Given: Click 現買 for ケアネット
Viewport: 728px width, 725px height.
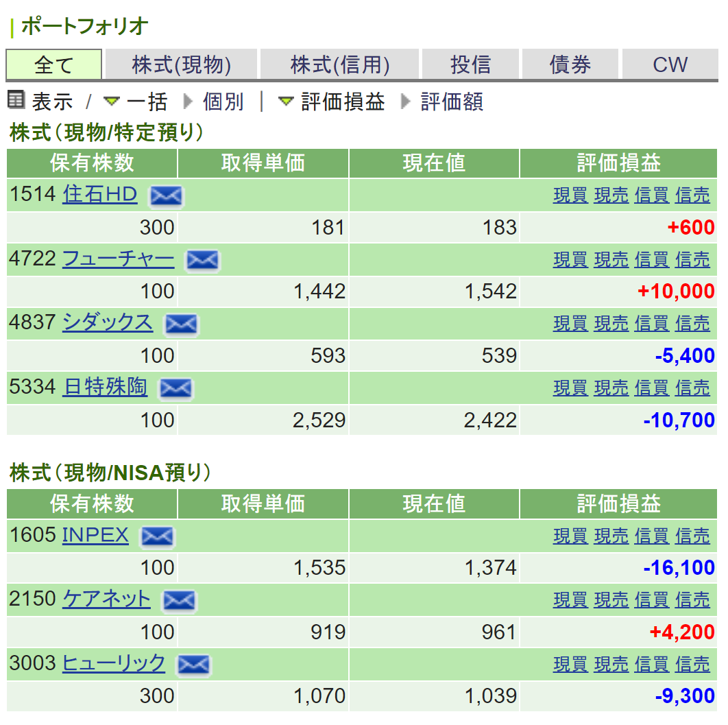Looking at the screenshot, I should pyautogui.click(x=570, y=600).
